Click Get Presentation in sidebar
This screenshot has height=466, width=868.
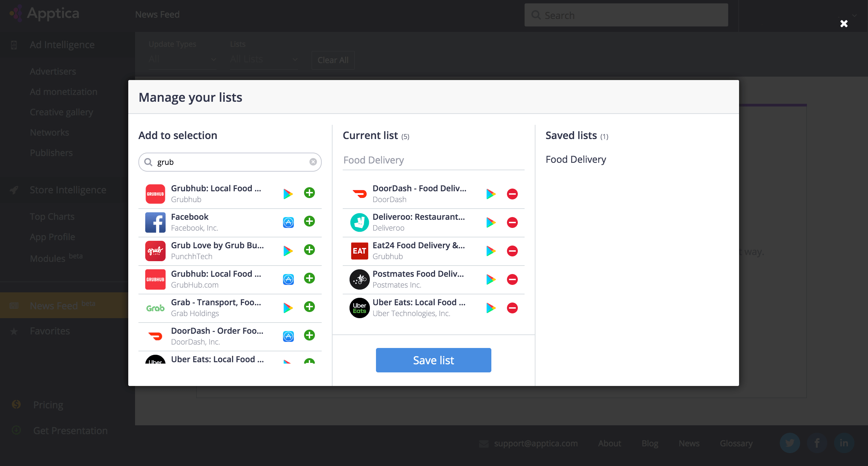(x=70, y=431)
